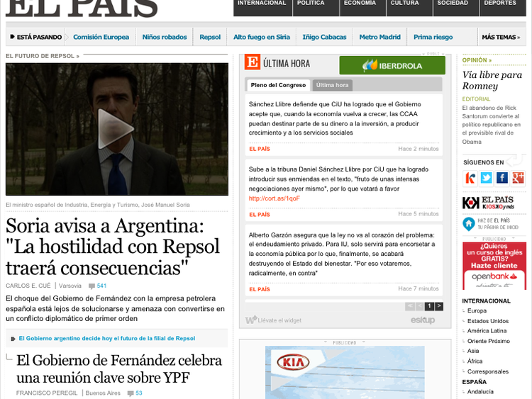Open África in sidebar list

[475, 361]
